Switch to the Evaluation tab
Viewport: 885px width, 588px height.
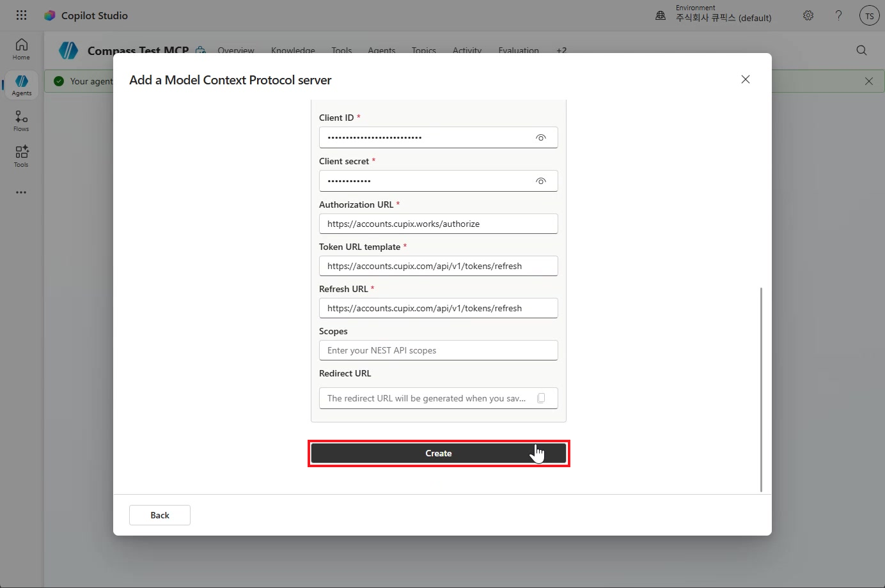coord(519,50)
